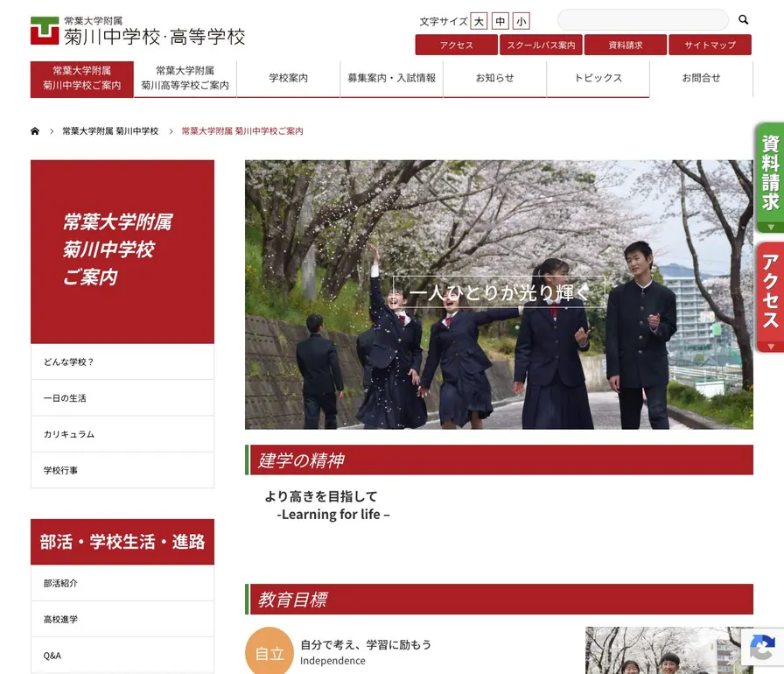Open sidebar link 部活紹介

pyautogui.click(x=122, y=583)
